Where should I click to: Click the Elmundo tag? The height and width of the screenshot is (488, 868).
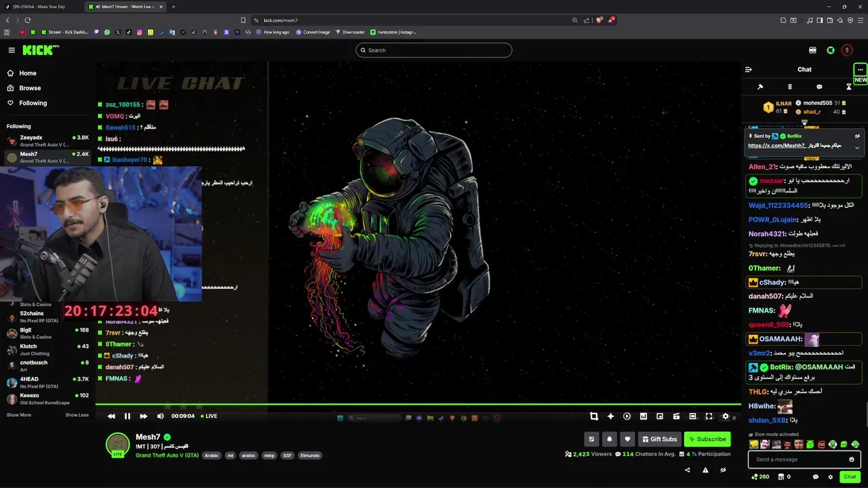click(x=310, y=455)
